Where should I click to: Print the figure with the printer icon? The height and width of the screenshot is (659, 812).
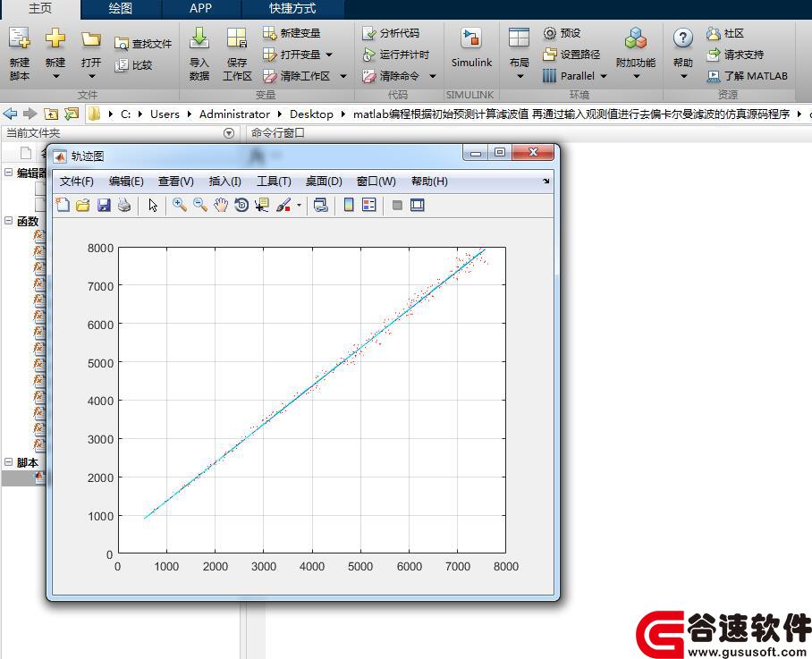124,205
